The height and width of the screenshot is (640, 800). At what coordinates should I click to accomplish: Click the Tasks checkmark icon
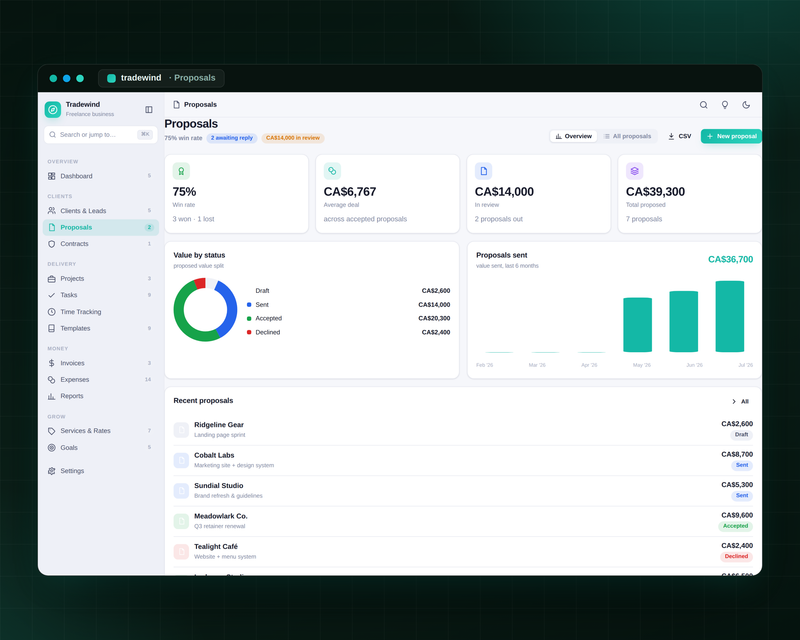[x=52, y=295]
